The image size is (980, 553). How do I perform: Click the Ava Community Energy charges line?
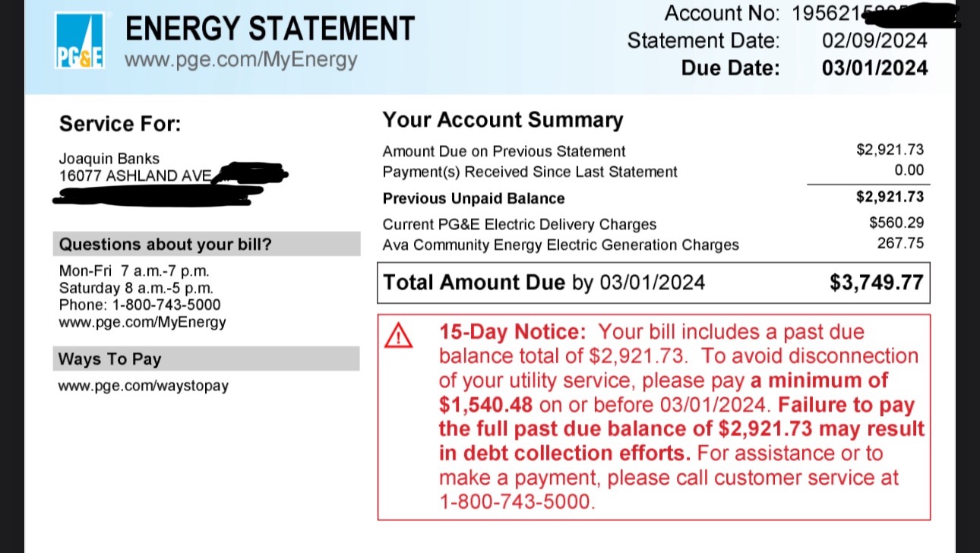(x=560, y=245)
